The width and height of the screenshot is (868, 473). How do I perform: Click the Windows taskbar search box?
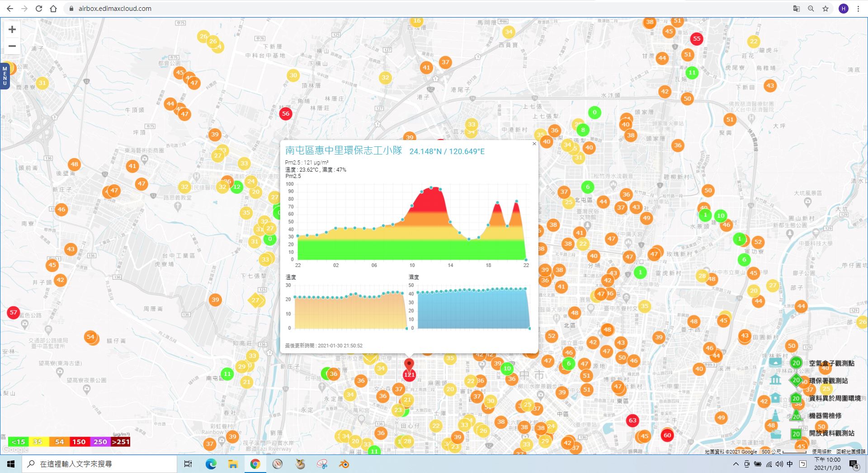coord(99,464)
